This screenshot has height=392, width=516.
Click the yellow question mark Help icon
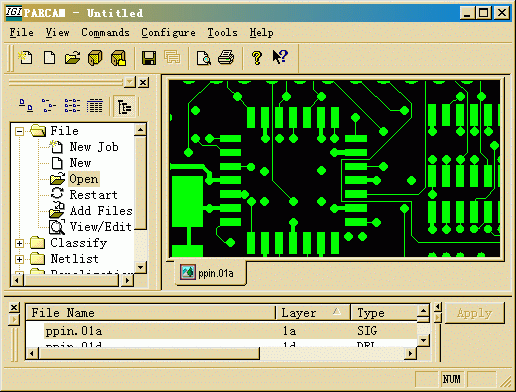(x=257, y=58)
